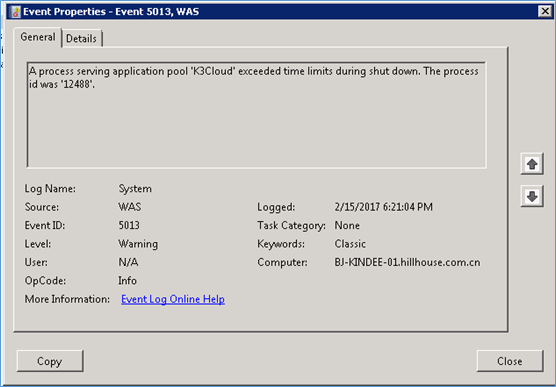This screenshot has width=556, height=387.
Task: Click the Task Category value None
Action: (347, 225)
